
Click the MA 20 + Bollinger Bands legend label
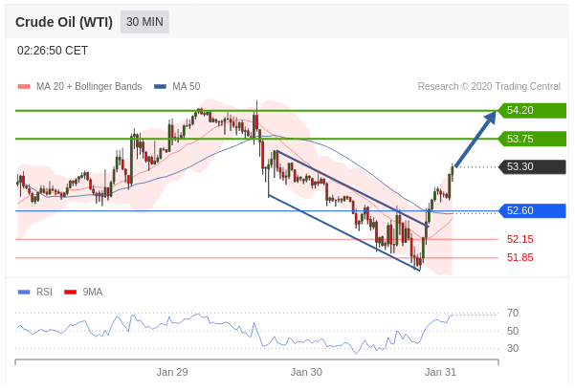89,86
